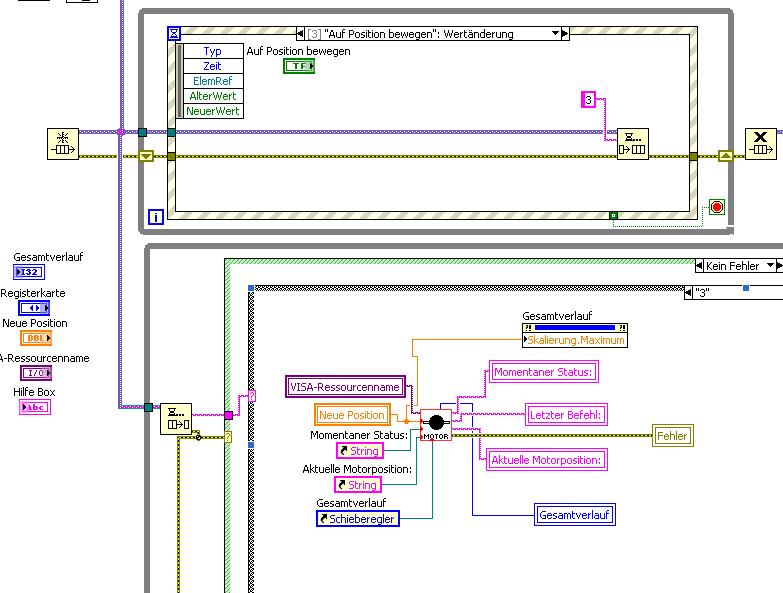Click the NeuerWert event data node item
This screenshot has width=783, height=593.
213,111
